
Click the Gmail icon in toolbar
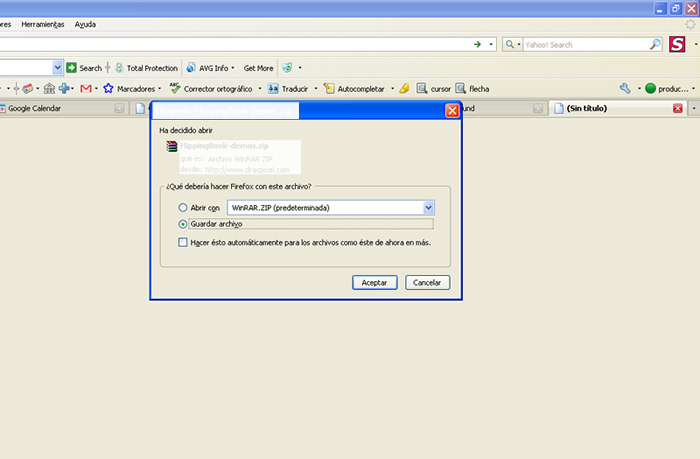86,88
